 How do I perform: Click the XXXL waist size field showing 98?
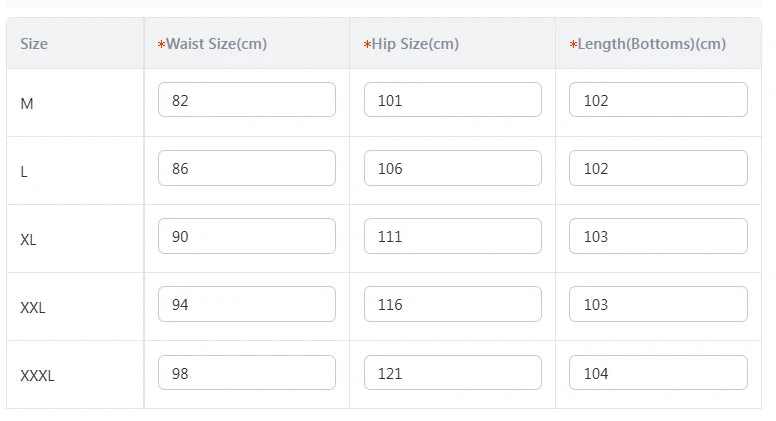246,373
